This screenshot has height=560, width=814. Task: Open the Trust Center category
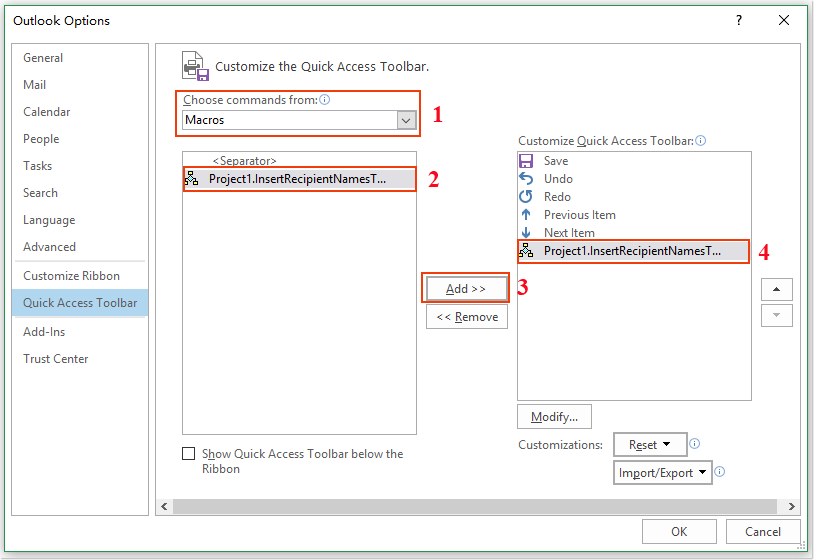pos(56,359)
